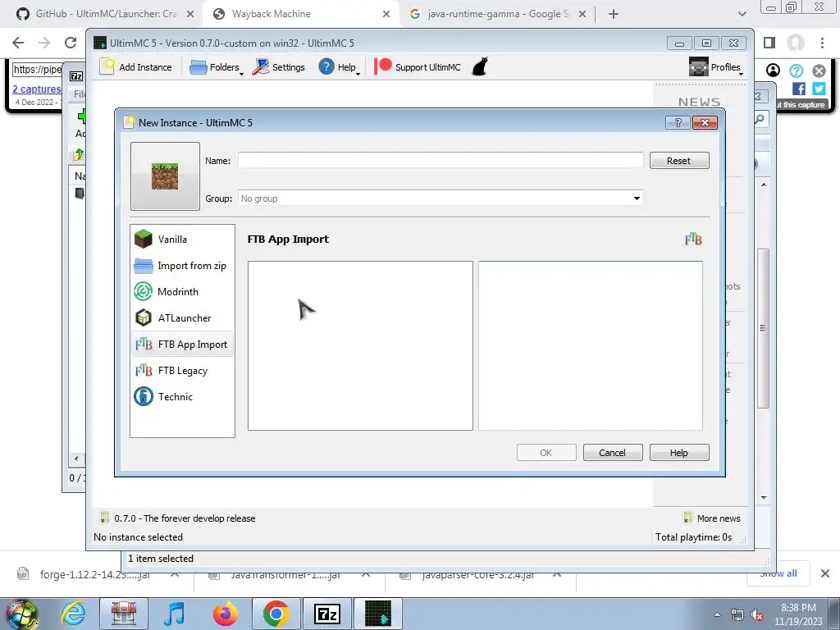Select Modrinth modpack source
The height and width of the screenshot is (630, 840).
[x=182, y=291]
